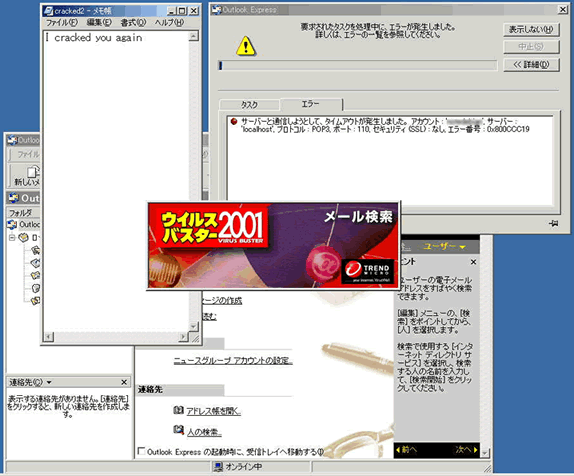Collapse the local folders tree node
This screenshot has height=476, width=574.
[12, 238]
